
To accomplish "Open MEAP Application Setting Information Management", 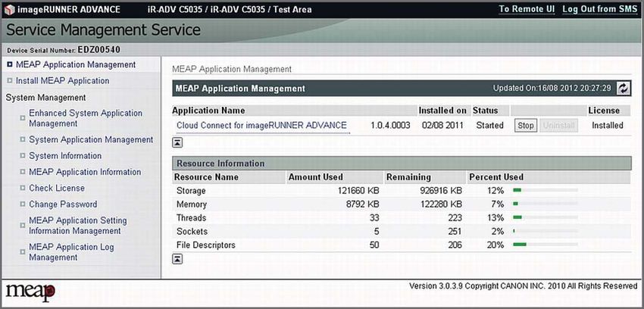I will tap(78, 226).
